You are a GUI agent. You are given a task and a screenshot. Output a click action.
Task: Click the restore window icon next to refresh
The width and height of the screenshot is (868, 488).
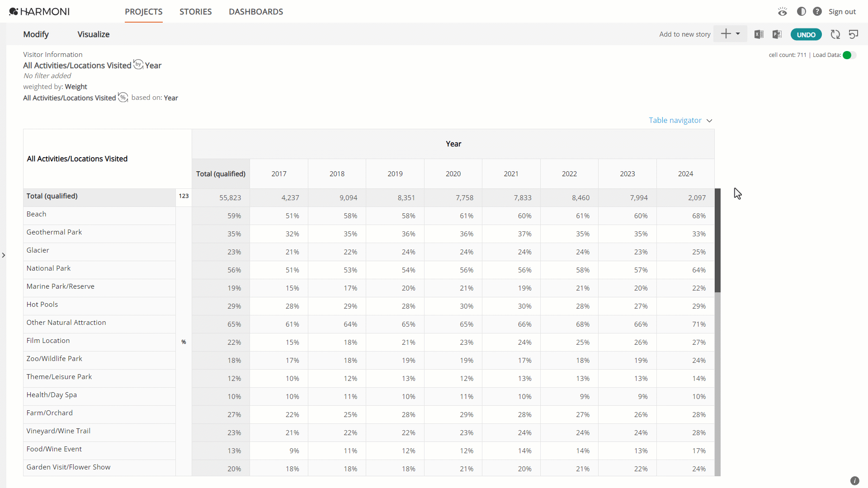[x=854, y=34]
